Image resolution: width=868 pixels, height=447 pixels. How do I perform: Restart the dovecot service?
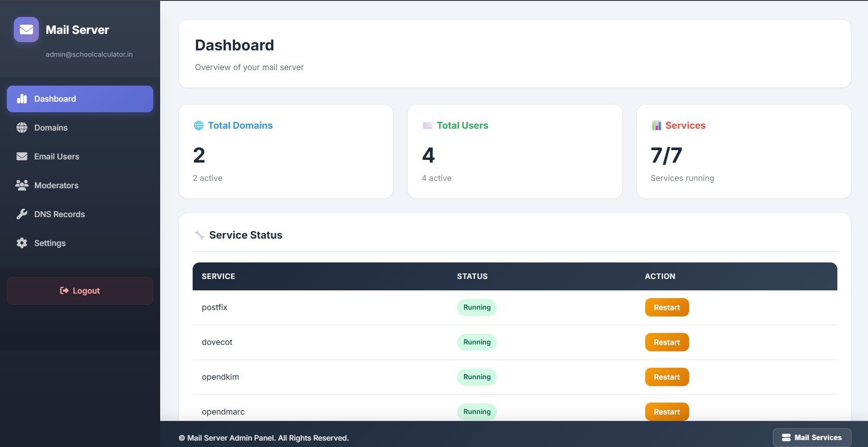coord(667,342)
